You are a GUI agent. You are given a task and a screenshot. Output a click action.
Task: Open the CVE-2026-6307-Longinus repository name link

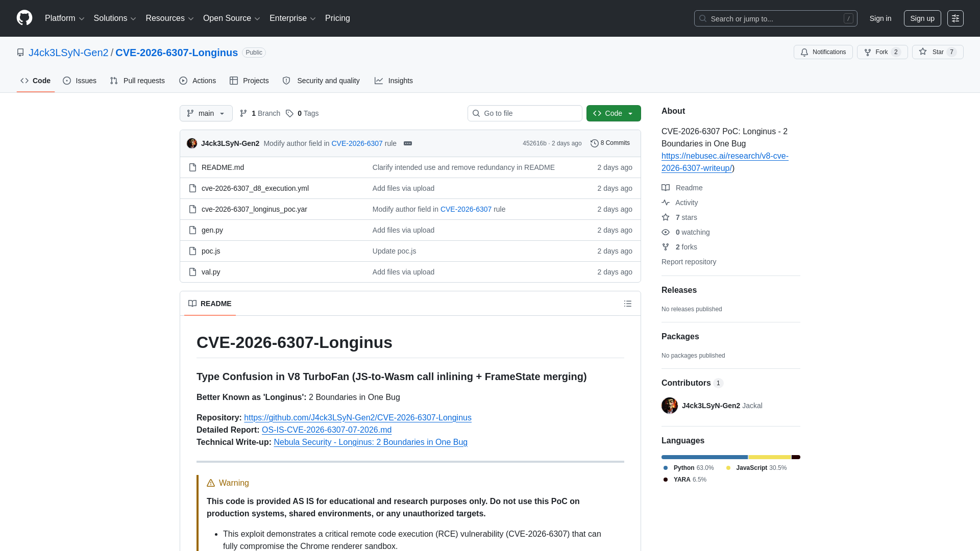coord(177,53)
